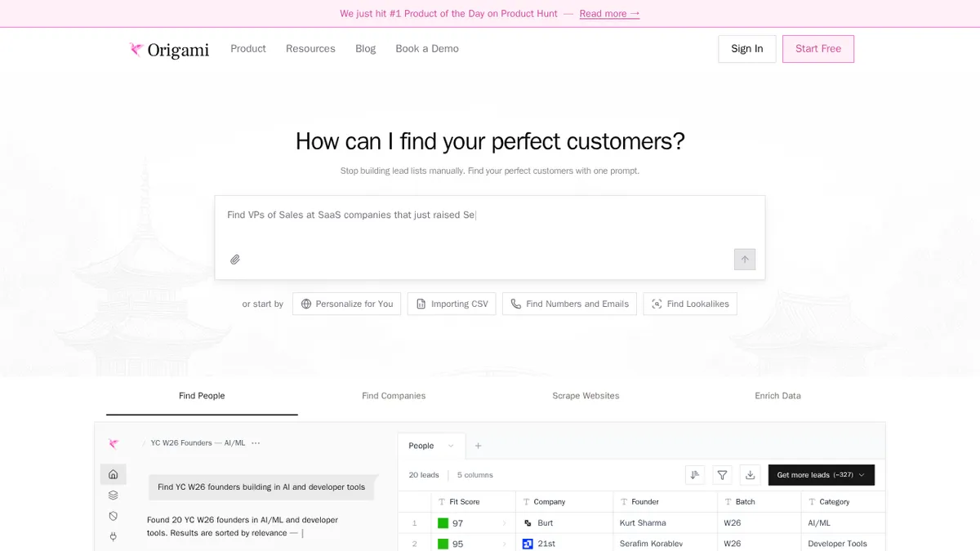
Task: Click the Find Lookalikes suggestion chip
Action: 690,304
